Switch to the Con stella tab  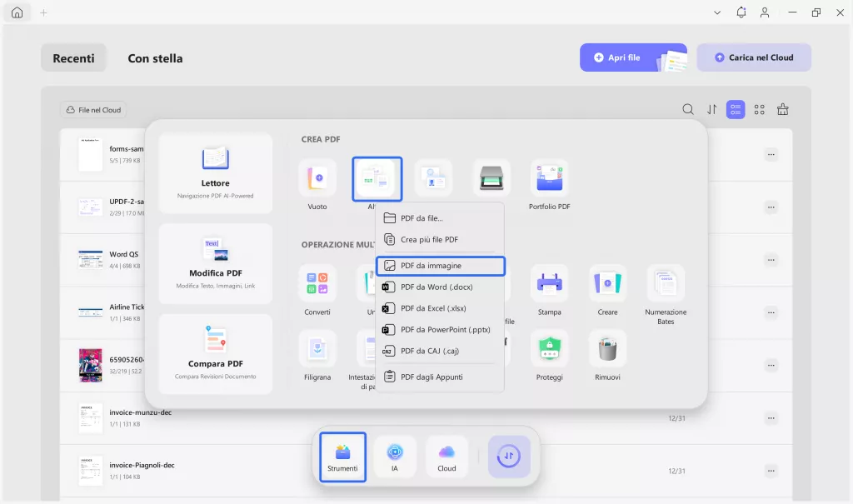154,57
